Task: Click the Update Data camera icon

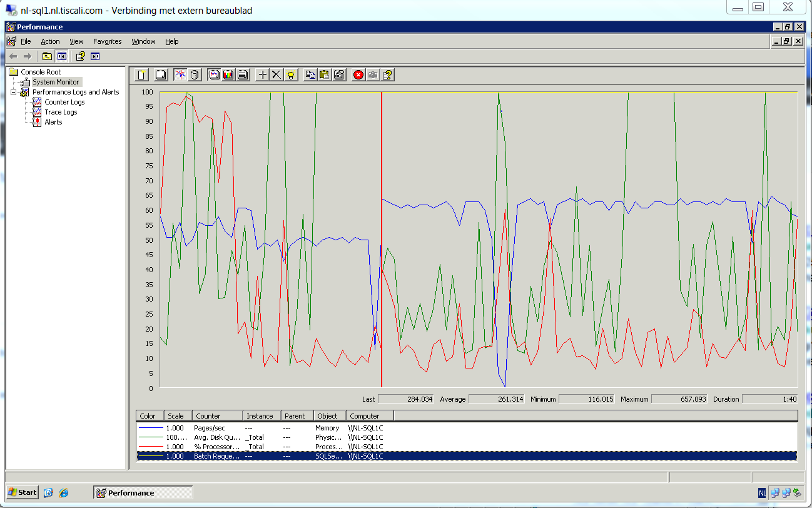Action: [373, 74]
